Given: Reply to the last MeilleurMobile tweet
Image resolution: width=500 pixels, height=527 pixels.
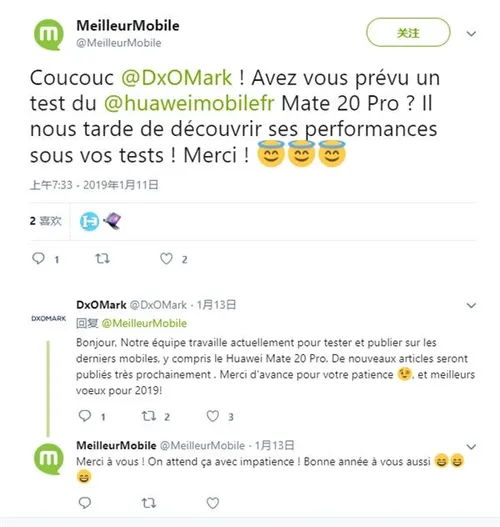Looking at the screenshot, I should 85,503.
